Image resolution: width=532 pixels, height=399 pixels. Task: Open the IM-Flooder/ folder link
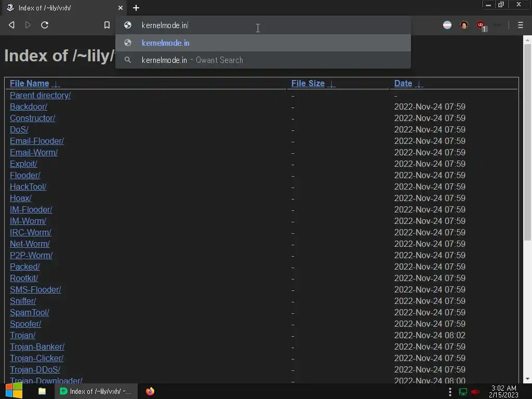(x=31, y=209)
